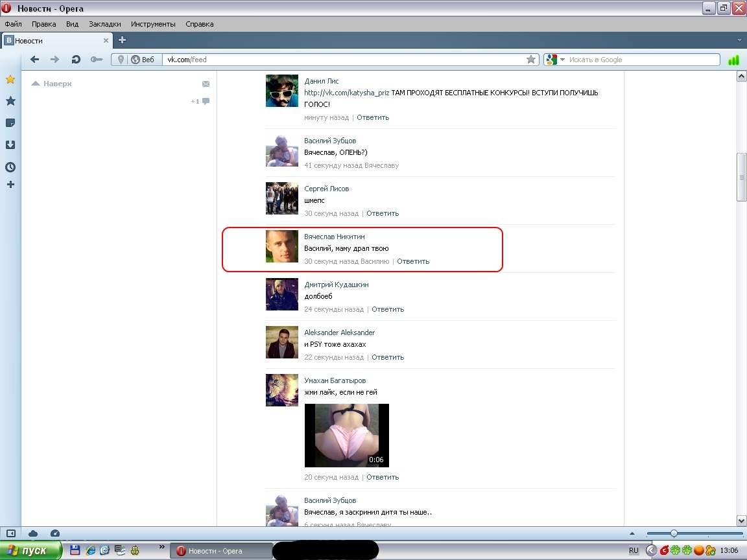This screenshot has width=747, height=560.
Task: Reply to Вячеслав Никитин's comment
Action: point(413,261)
